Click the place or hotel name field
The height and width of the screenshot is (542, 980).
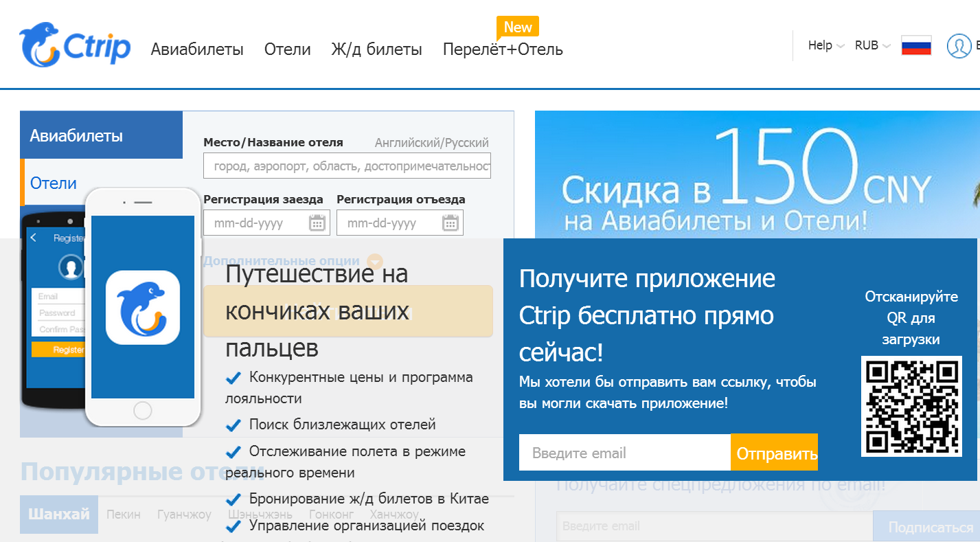tap(347, 166)
